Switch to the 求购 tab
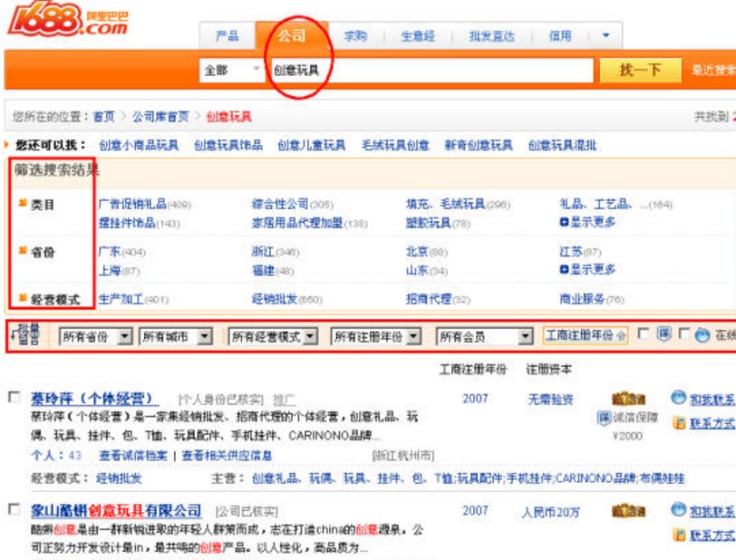The height and width of the screenshot is (560, 736). click(355, 36)
